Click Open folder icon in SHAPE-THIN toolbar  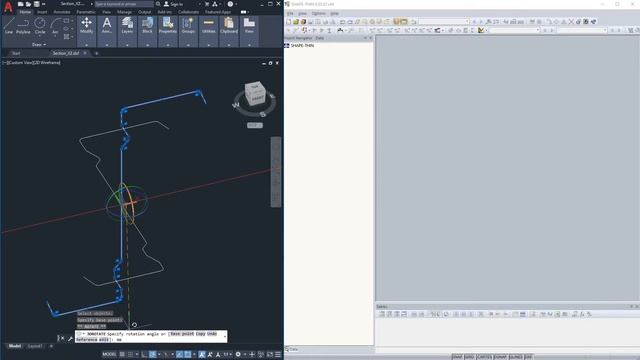pos(296,22)
